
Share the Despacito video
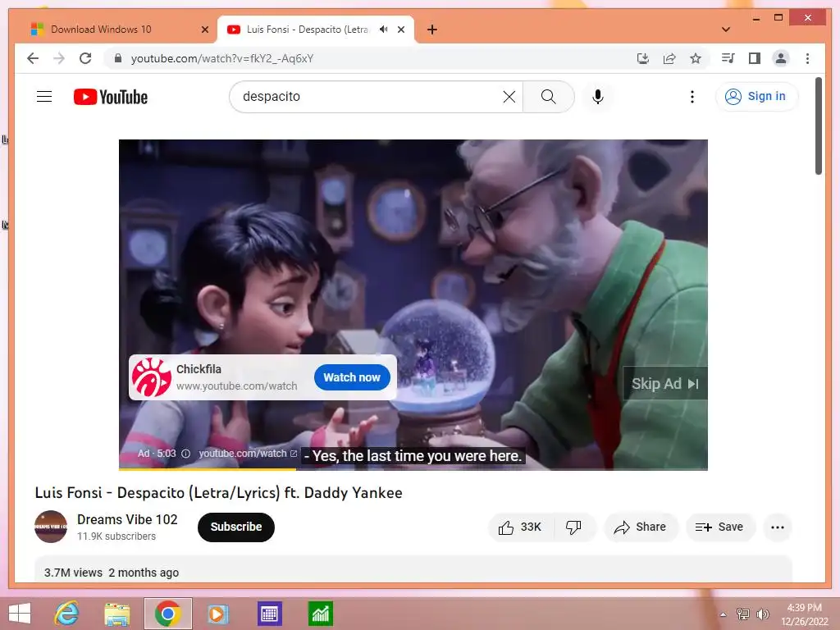pyautogui.click(x=641, y=527)
